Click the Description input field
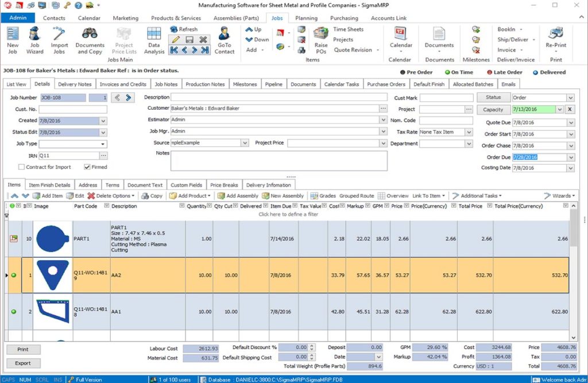 coord(279,97)
